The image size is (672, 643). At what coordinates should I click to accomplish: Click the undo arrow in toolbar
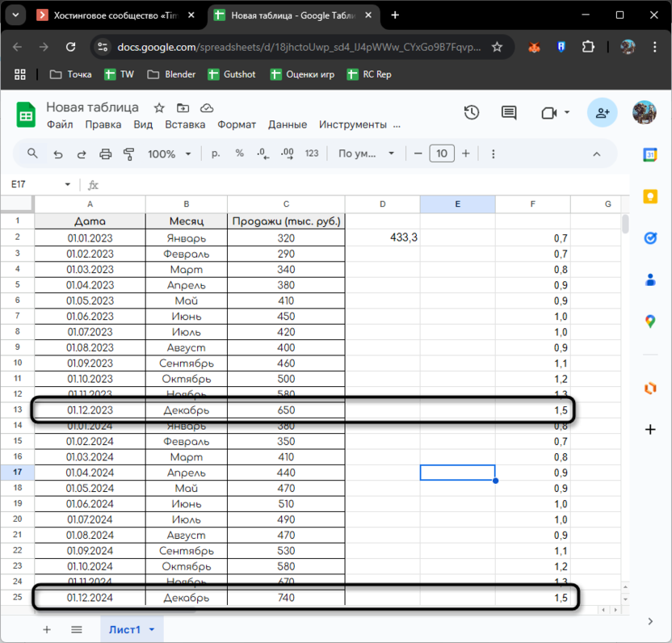pos(57,153)
